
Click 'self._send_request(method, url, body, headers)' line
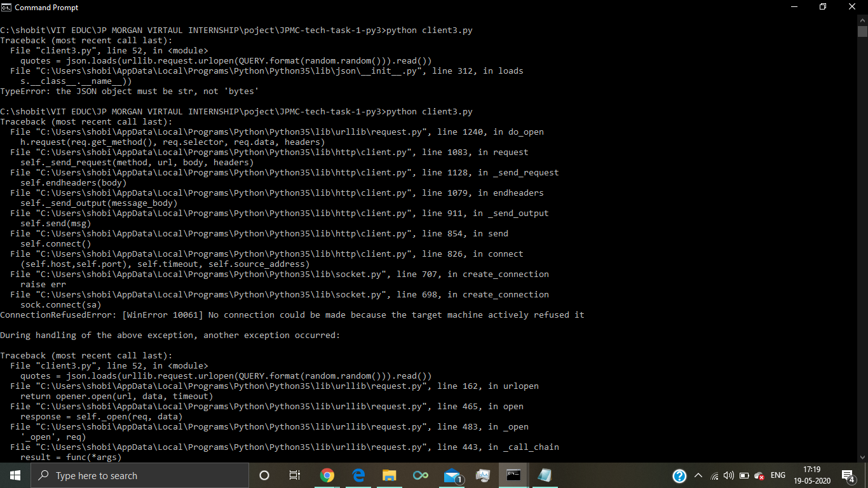pos(137,163)
